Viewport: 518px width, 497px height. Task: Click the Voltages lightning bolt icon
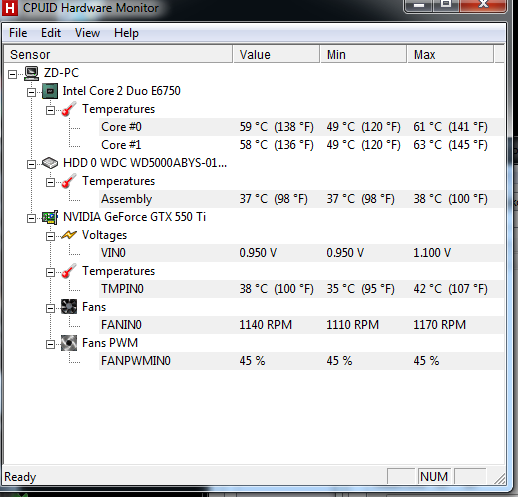pos(69,235)
